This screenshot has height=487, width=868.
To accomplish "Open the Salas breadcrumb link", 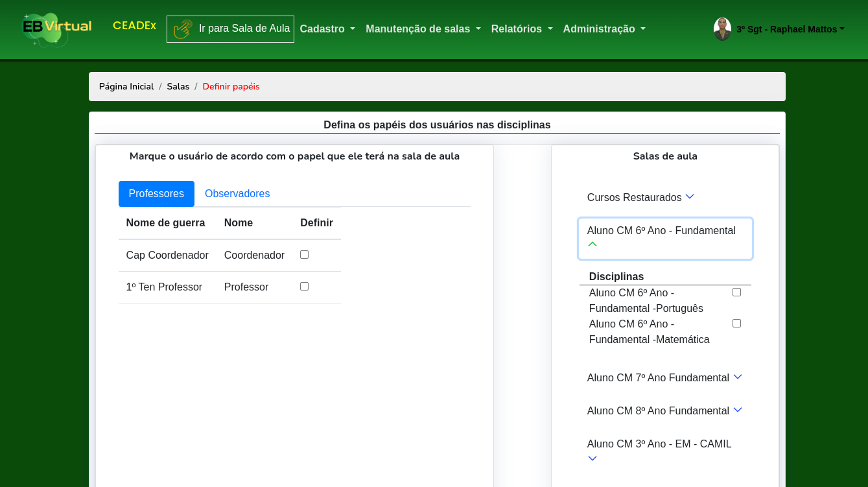I will point(178,87).
